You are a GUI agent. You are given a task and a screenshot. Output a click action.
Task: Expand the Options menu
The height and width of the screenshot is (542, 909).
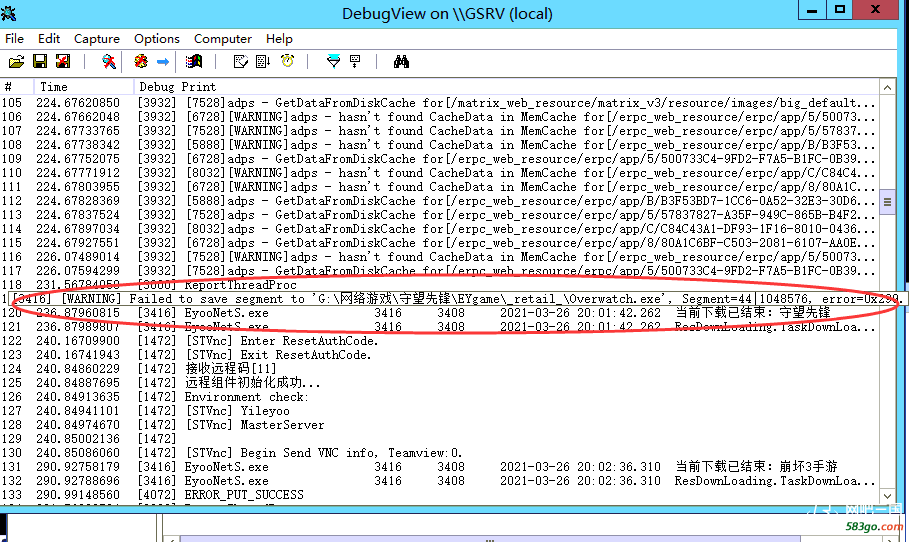point(157,39)
